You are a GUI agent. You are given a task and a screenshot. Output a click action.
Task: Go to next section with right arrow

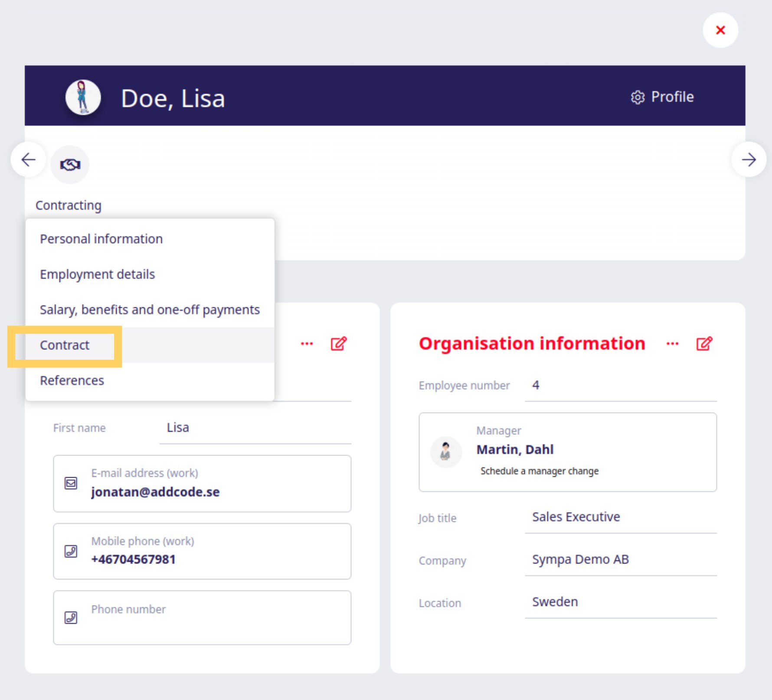(749, 160)
